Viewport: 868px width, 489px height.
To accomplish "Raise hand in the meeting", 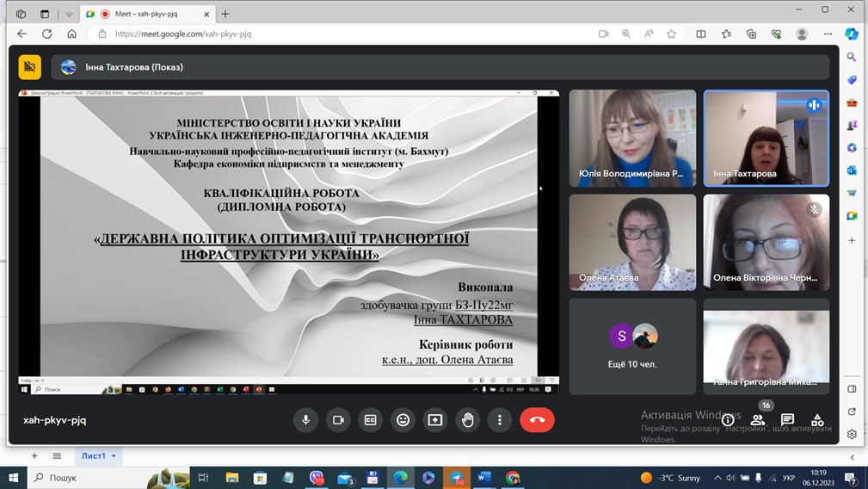I will coord(468,420).
